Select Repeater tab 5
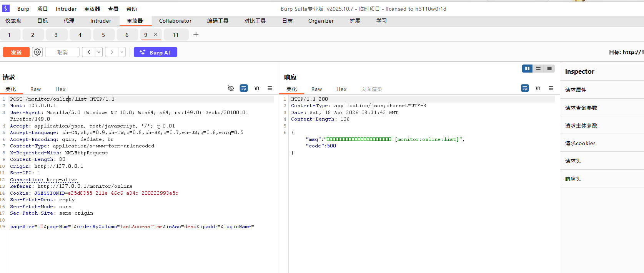Screen dimensions: 644x273 tap(103, 35)
